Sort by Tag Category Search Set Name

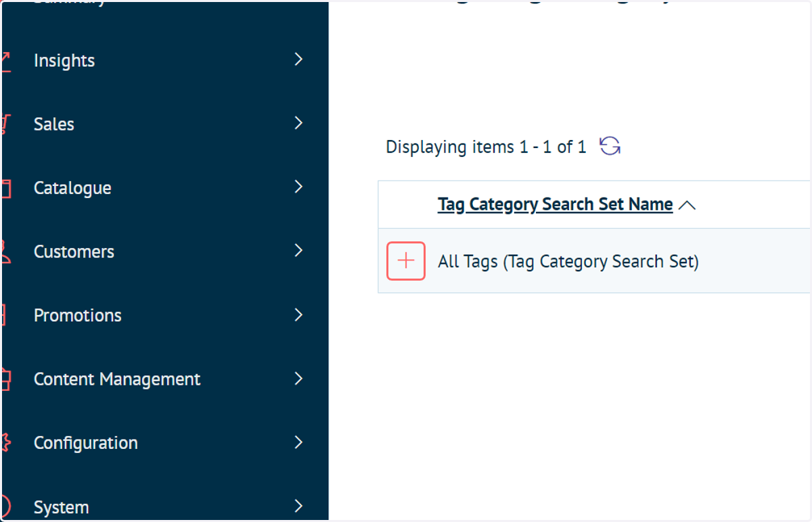tap(555, 204)
